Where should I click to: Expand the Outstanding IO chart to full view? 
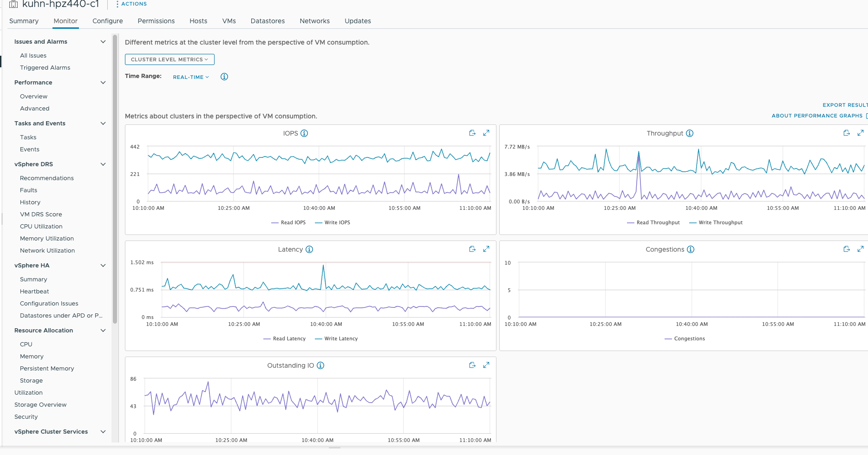pyautogui.click(x=486, y=365)
